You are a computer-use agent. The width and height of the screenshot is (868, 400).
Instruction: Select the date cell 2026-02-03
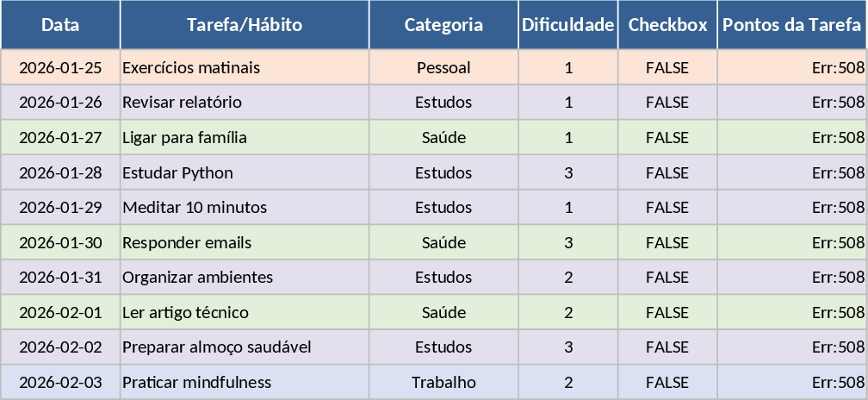click(60, 382)
